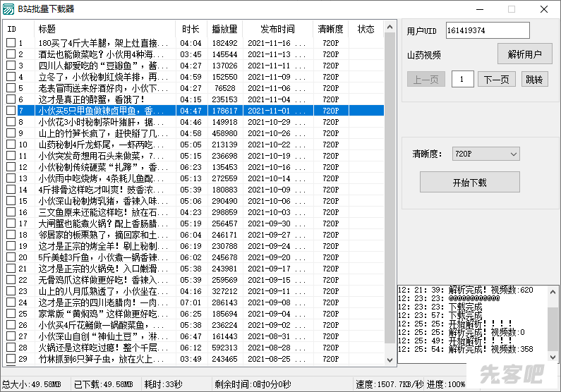Click the 发布时间 column header
The image size is (561, 392).
click(277, 29)
